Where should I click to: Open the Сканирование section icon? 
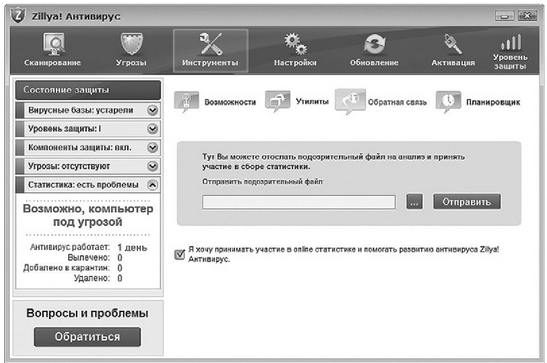tap(54, 44)
